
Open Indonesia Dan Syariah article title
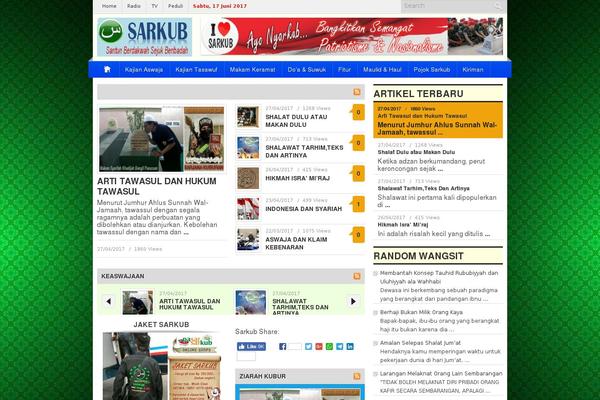[303, 209]
